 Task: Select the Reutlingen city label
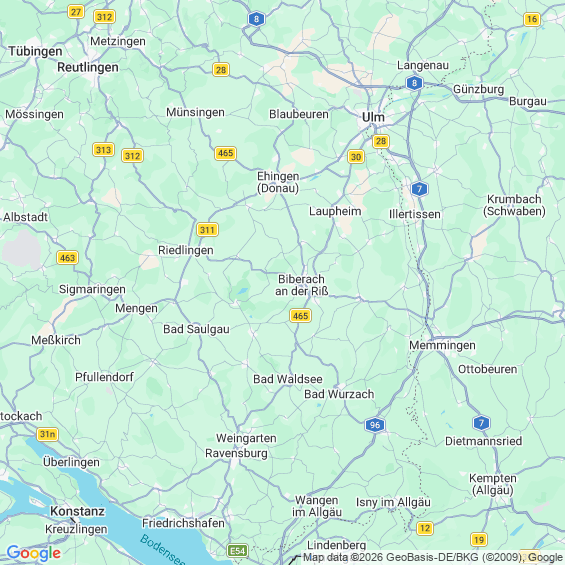click(x=88, y=67)
